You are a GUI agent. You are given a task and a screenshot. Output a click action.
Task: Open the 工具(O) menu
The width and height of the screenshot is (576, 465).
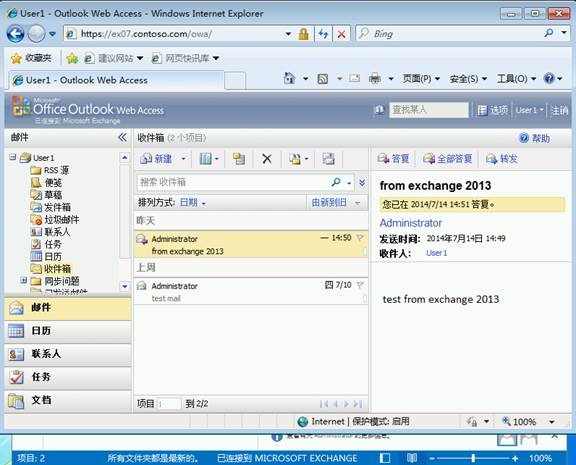516,79
